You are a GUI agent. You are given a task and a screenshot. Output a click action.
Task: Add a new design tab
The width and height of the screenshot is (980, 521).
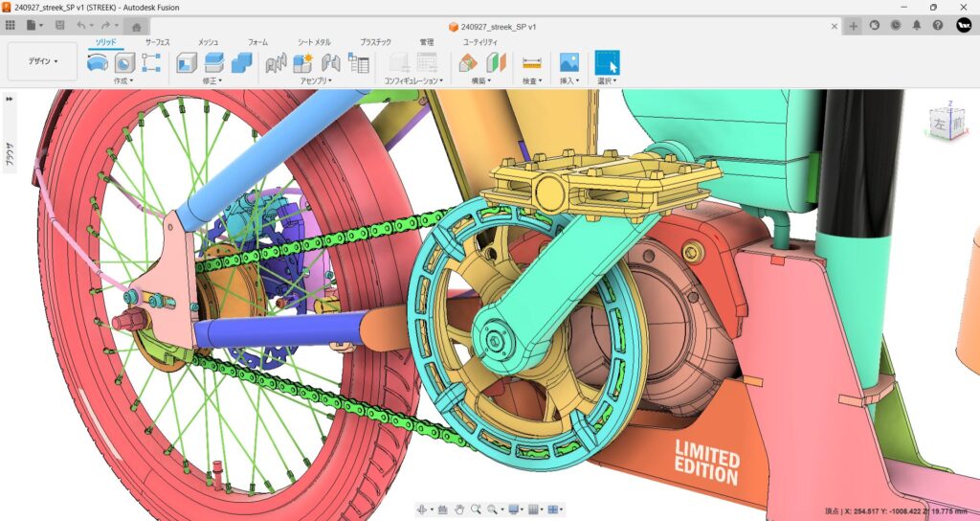[853, 26]
